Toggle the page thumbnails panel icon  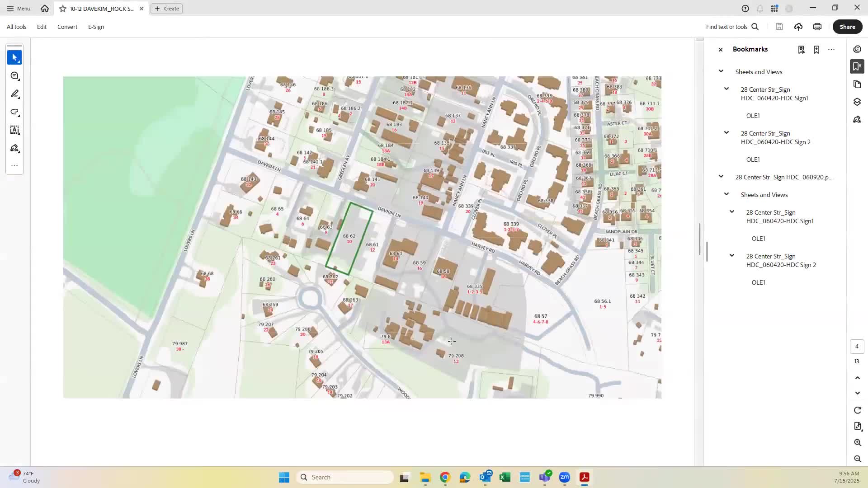tap(857, 84)
